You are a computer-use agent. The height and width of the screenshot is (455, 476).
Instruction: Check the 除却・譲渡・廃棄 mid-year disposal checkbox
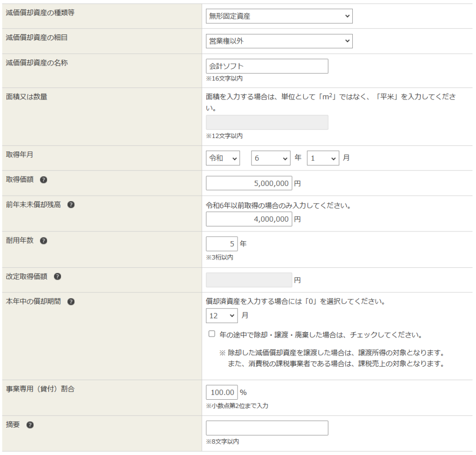pos(212,334)
